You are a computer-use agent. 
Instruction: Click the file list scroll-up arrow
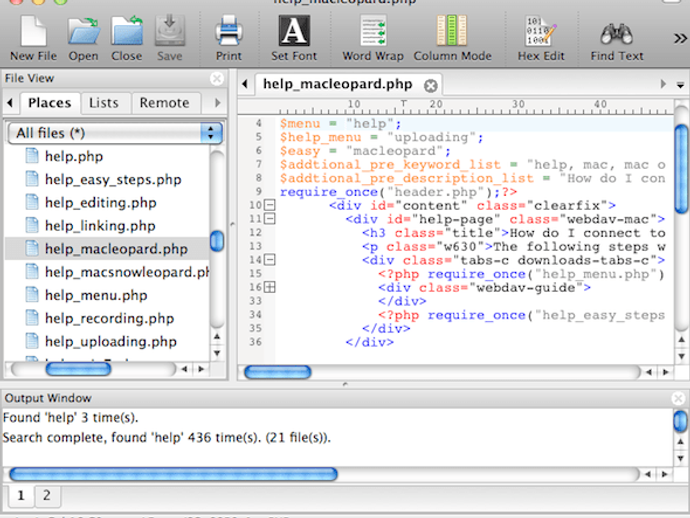(x=217, y=337)
